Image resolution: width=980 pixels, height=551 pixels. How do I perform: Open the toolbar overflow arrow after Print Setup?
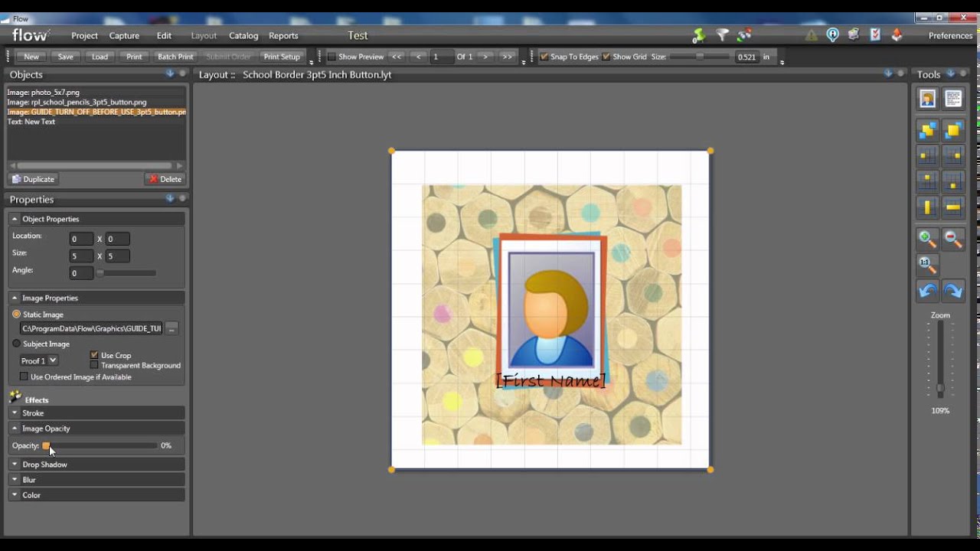[311, 61]
